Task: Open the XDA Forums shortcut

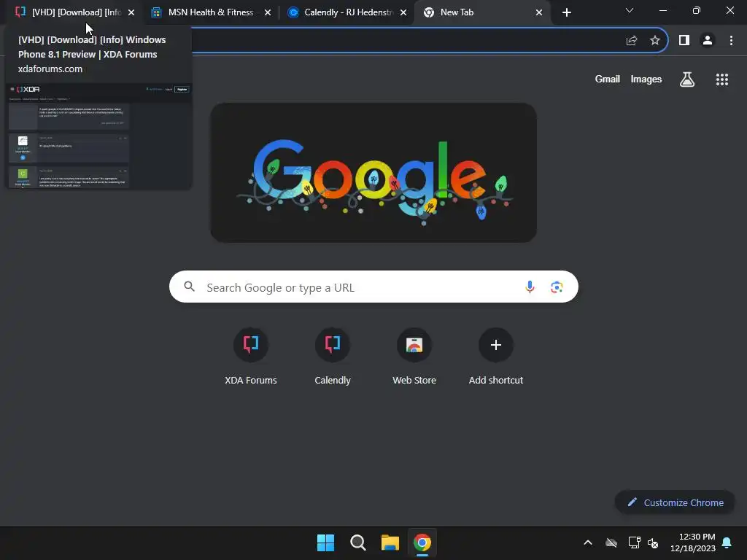Action: tap(251, 356)
